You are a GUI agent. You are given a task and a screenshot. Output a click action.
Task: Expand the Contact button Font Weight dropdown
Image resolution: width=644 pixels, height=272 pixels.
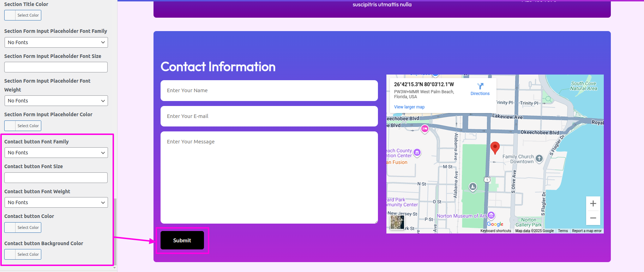pos(56,202)
